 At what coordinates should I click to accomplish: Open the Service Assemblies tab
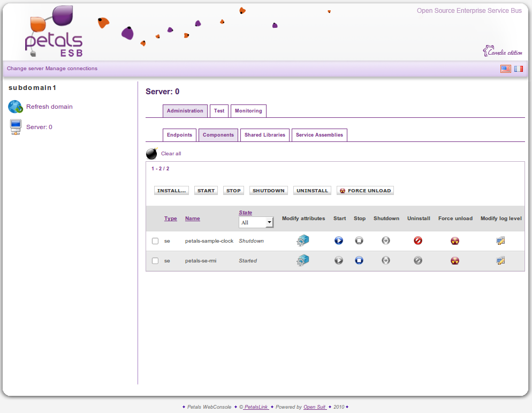[319, 135]
